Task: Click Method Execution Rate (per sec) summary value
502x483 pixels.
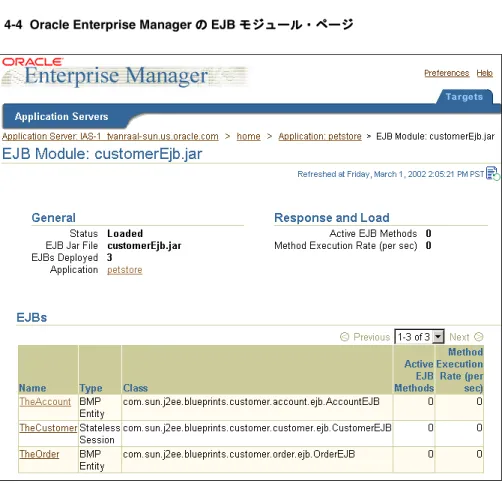Action: (429, 246)
